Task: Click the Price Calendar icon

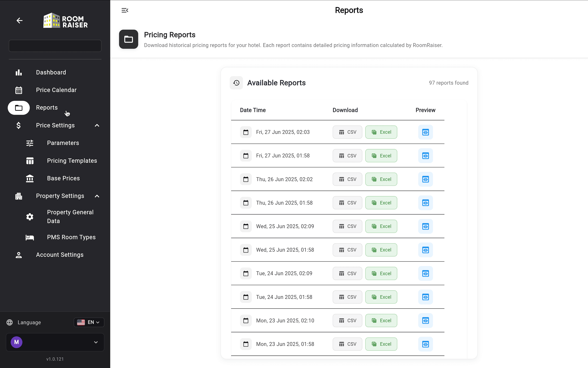Action: 19,90
